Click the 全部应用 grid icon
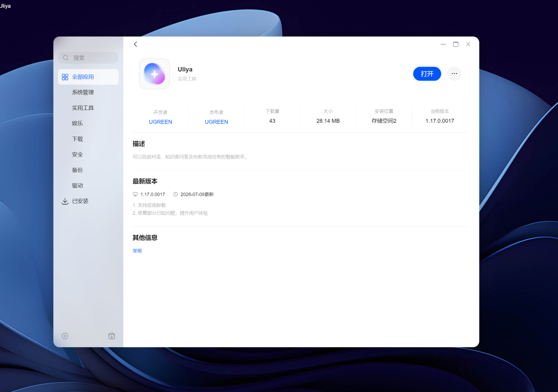Viewport: 558px width, 392px height. [x=65, y=77]
